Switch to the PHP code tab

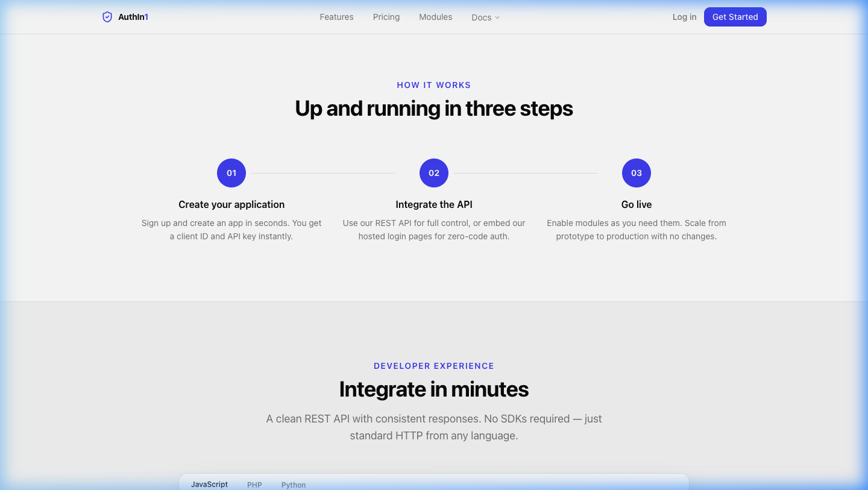point(254,485)
